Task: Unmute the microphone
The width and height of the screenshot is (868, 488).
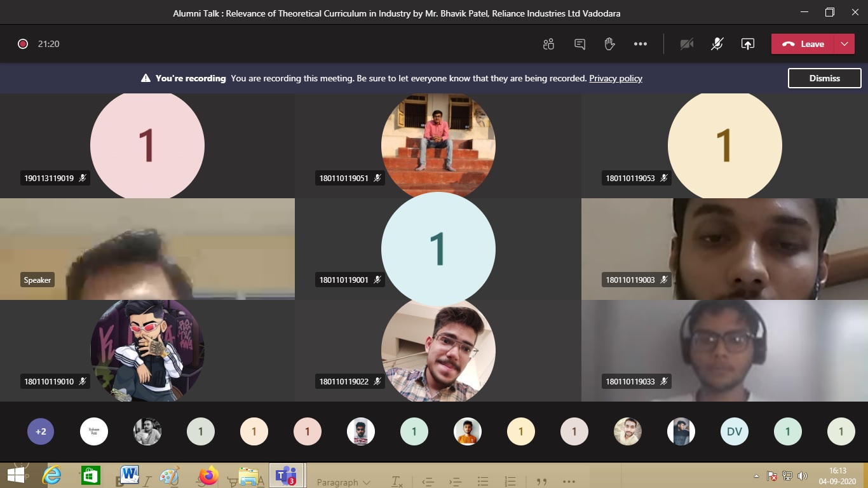Action: 717,44
